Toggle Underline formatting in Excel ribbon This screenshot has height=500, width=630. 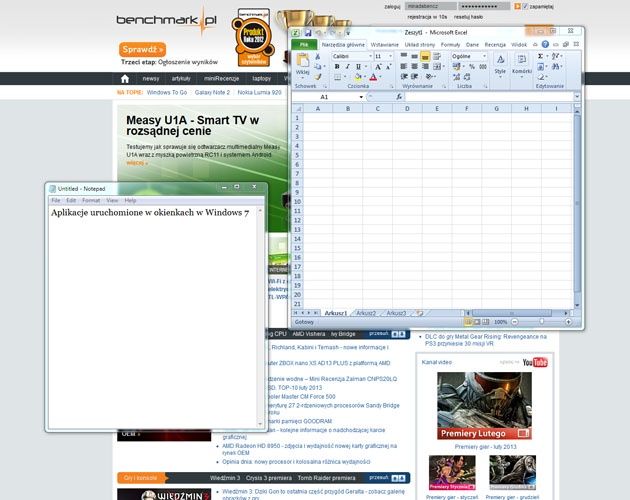[x=358, y=67]
